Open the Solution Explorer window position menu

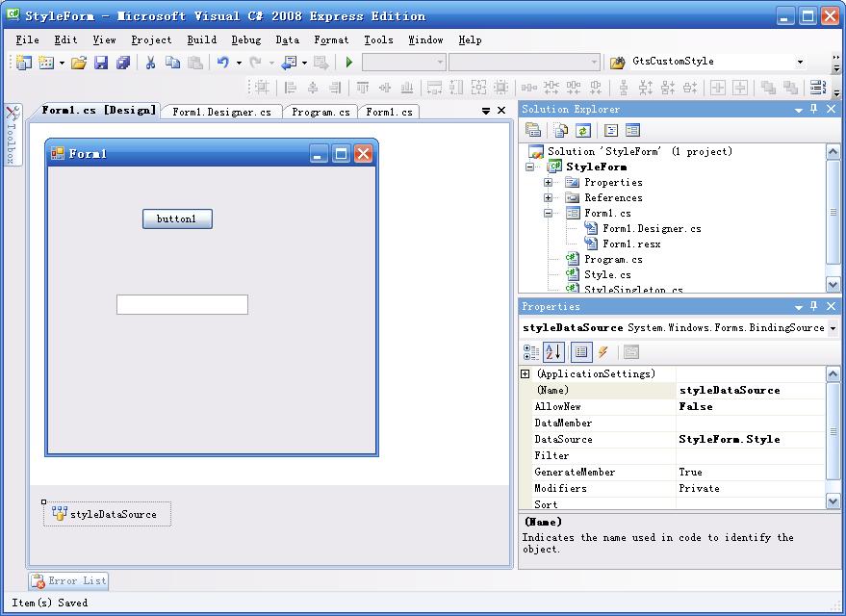(x=799, y=110)
